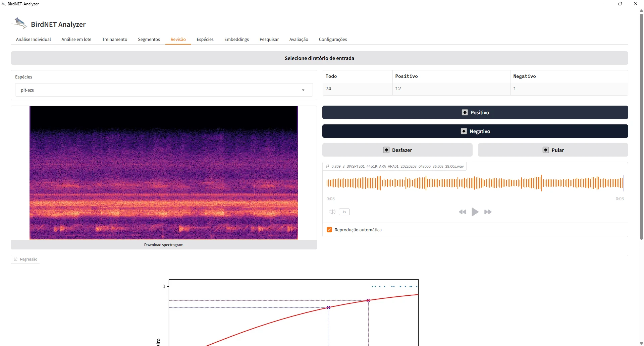Click the BirdNET bird logo icon
644x346 pixels.
[19, 23]
